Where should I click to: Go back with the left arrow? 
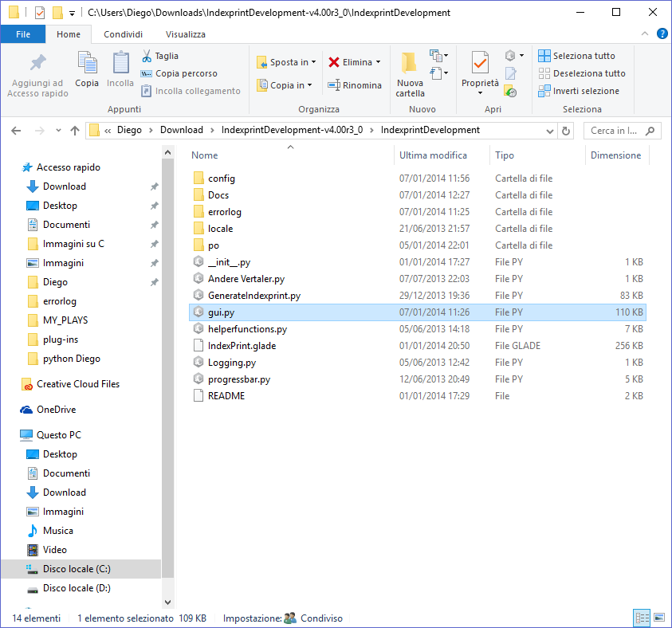[x=16, y=131]
